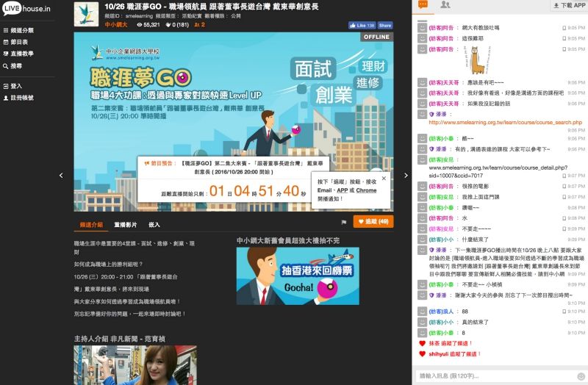
Task: Open the LIVEhouse.in home logo
Action: click(x=26, y=8)
